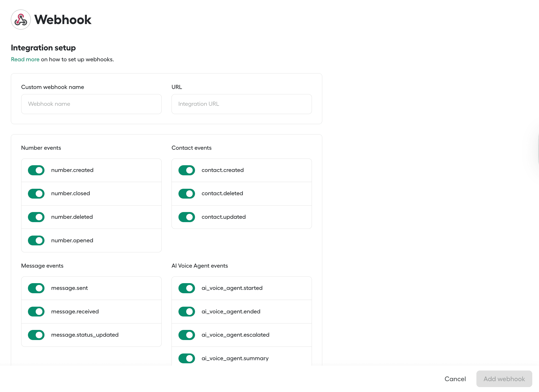539x392 pixels.
Task: Click the Add webhook button
Action: click(504, 379)
